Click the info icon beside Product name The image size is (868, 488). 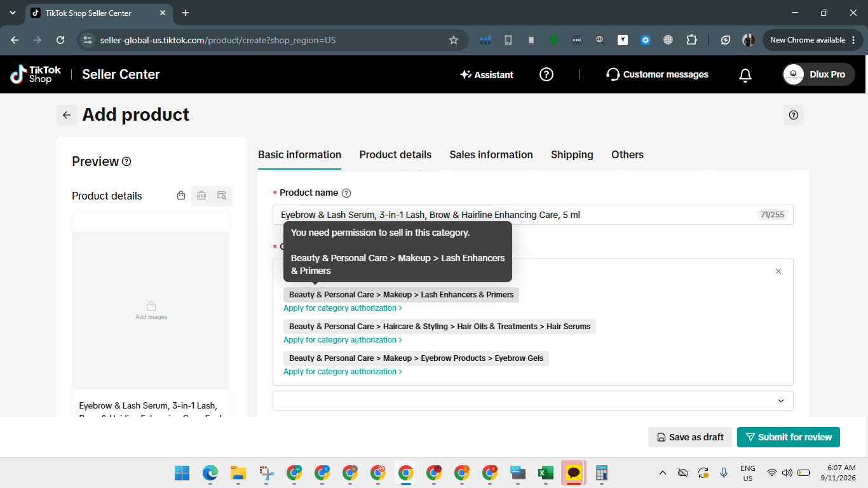pos(346,193)
